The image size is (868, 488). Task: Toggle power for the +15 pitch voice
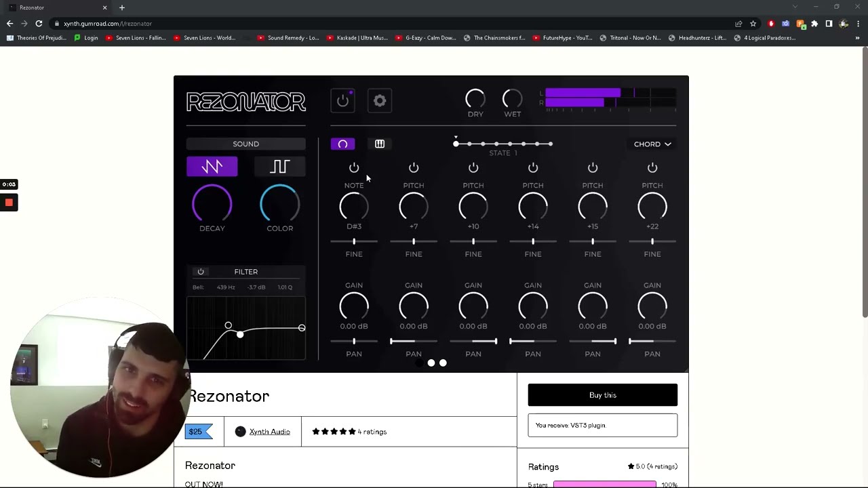[593, 167]
